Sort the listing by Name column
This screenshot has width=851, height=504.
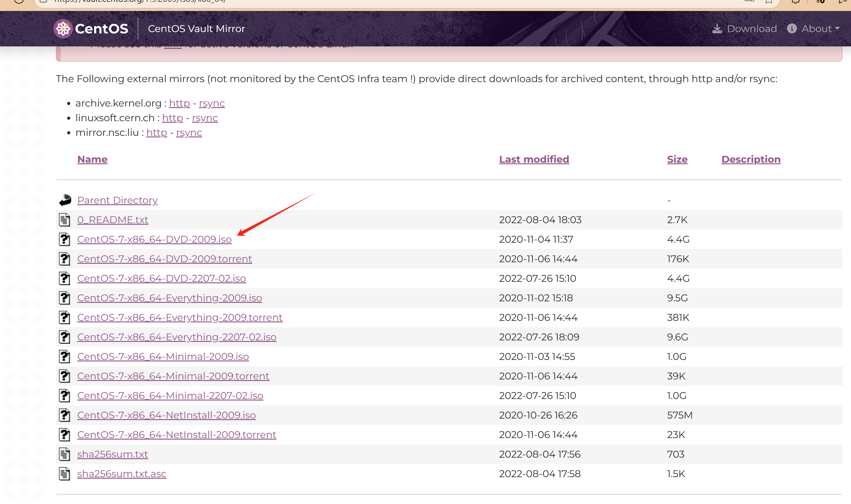pos(93,159)
